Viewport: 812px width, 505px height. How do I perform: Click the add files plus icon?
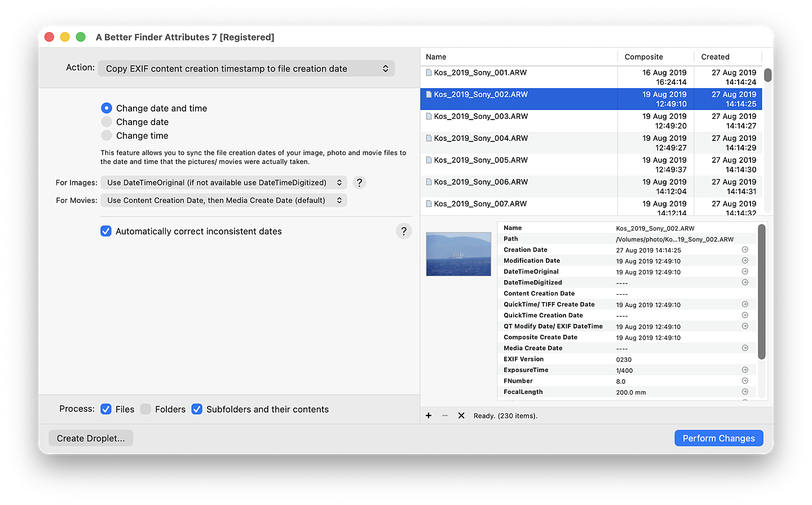click(x=429, y=415)
